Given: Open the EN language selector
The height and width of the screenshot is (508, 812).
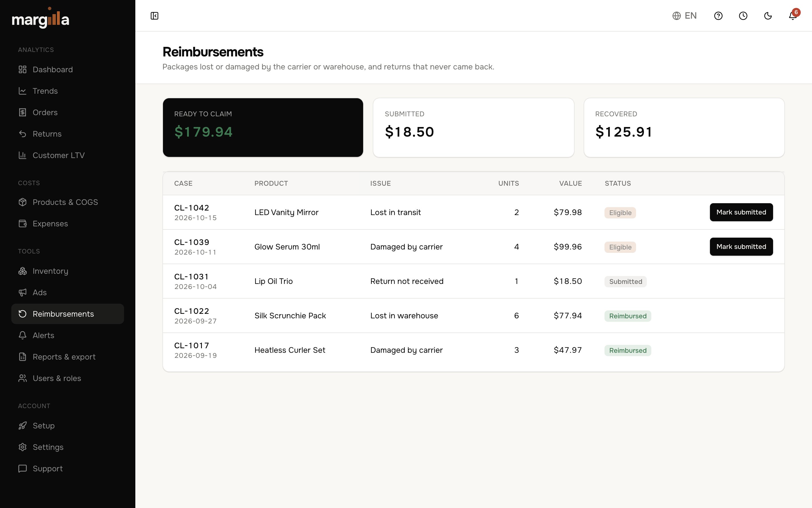Looking at the screenshot, I should click(685, 16).
